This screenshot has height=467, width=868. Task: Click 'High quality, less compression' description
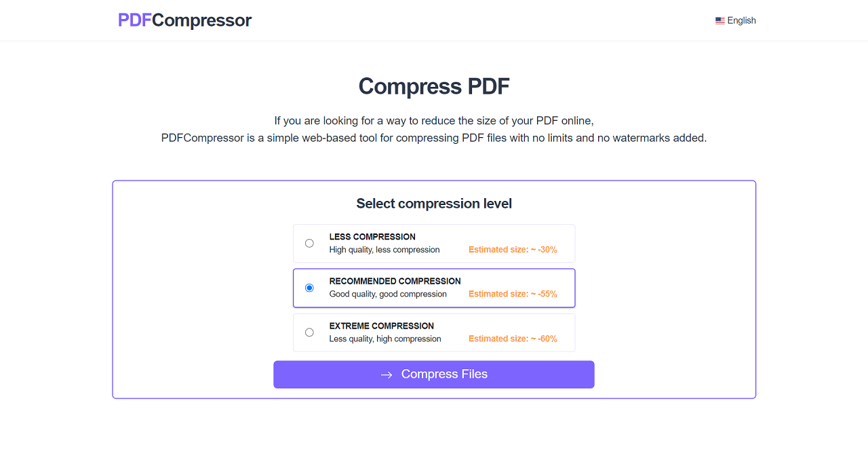pyautogui.click(x=384, y=250)
